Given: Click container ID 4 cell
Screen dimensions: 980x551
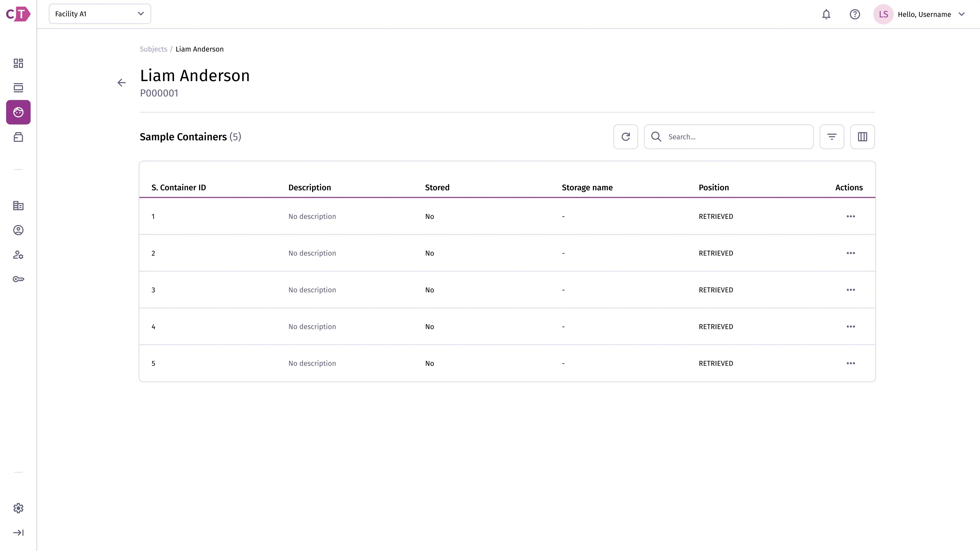Looking at the screenshot, I should (x=153, y=327).
